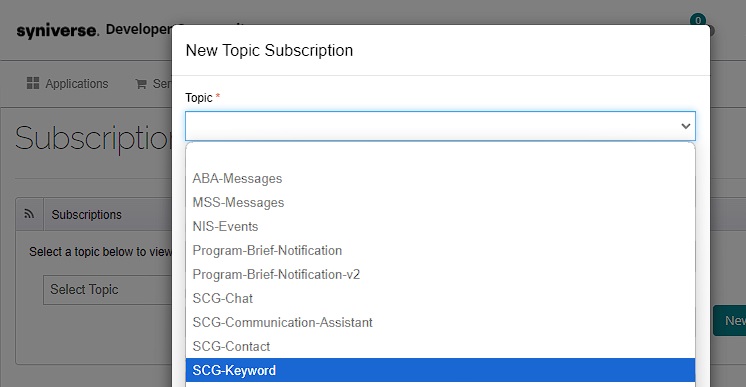
Task: Open the Topic combo box field
Action: point(440,126)
